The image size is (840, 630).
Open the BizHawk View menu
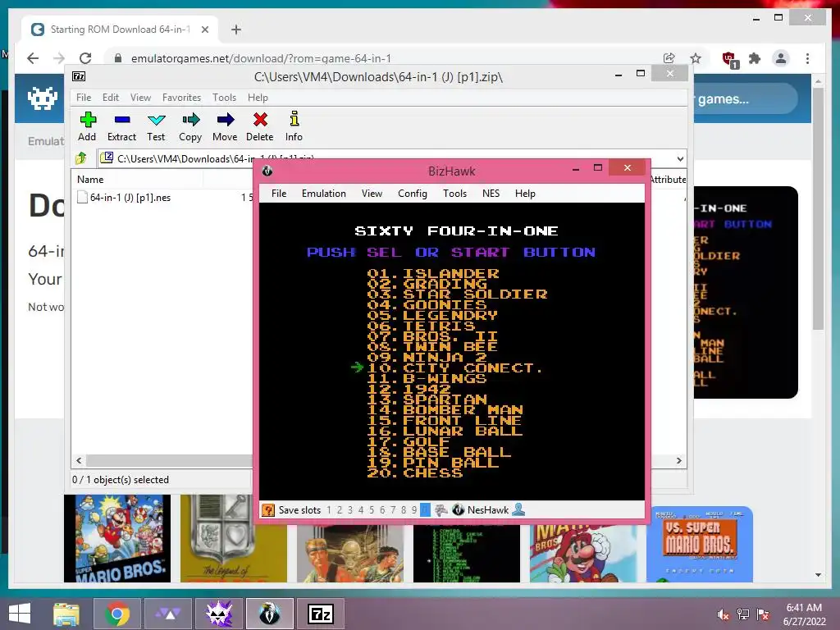(372, 194)
